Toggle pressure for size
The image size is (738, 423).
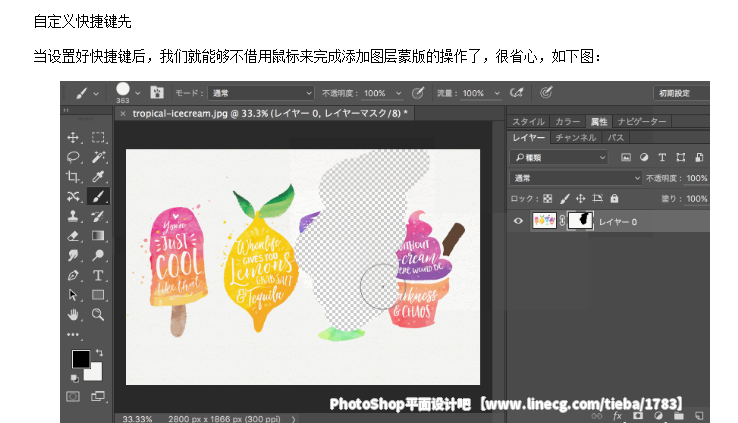546,93
